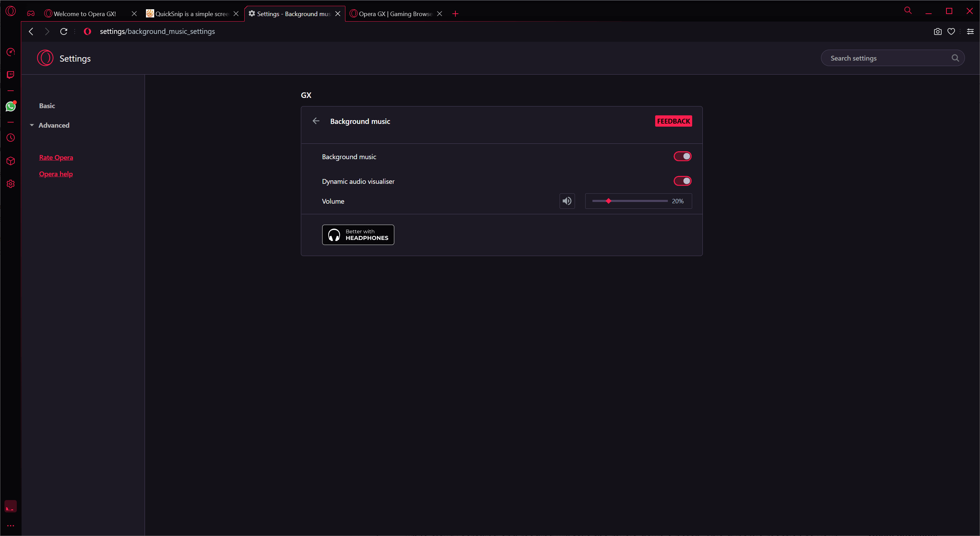Click the camera snapshot toolbar icon
Image resolution: width=980 pixels, height=536 pixels.
click(x=937, y=31)
